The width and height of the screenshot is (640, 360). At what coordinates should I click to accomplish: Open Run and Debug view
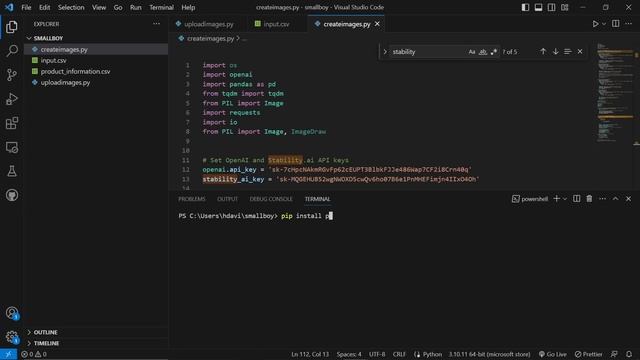[x=12, y=99]
